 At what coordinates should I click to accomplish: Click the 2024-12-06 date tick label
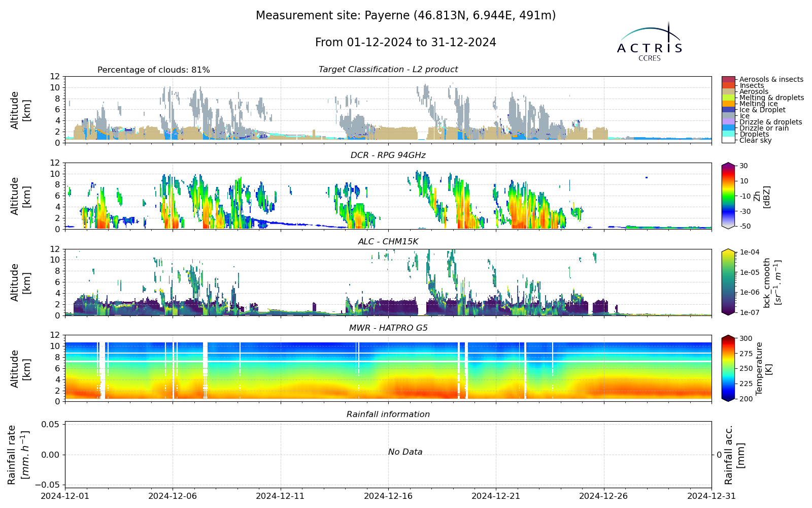click(173, 496)
